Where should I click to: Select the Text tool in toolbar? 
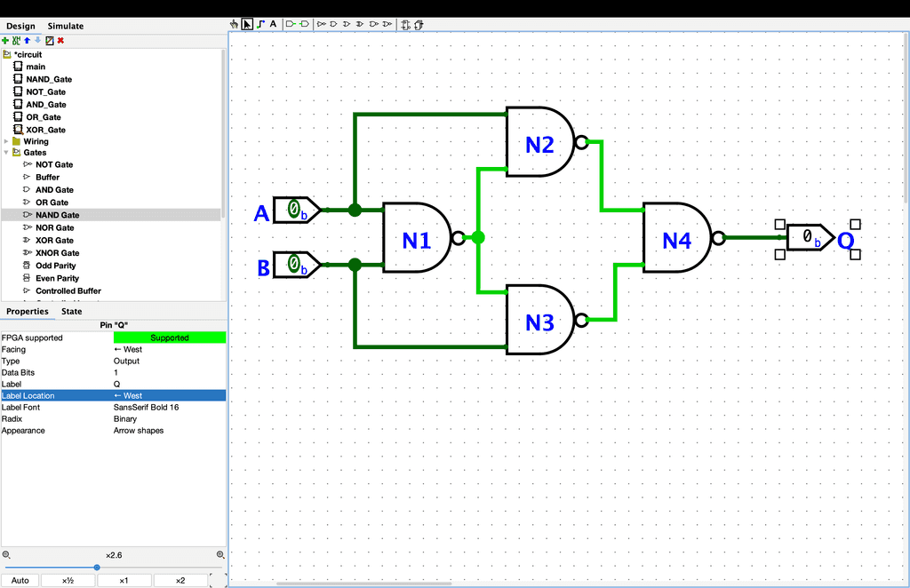(273, 25)
